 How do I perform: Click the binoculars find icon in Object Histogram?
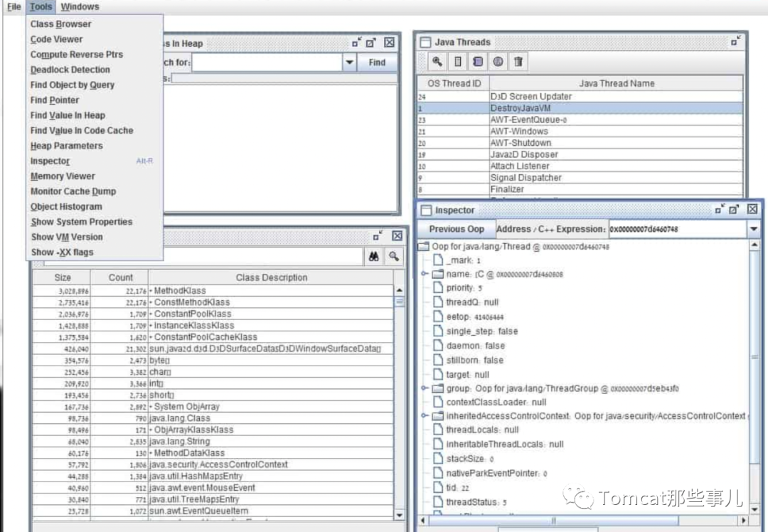pyautogui.click(x=374, y=256)
